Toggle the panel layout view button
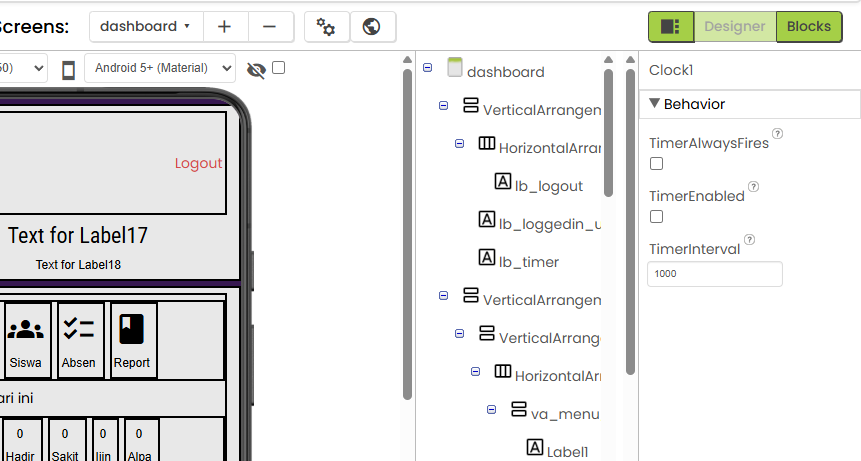 coord(670,27)
